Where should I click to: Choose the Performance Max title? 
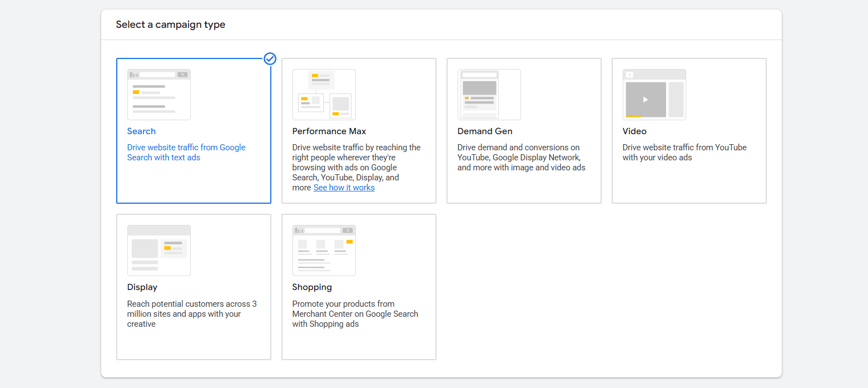point(329,131)
